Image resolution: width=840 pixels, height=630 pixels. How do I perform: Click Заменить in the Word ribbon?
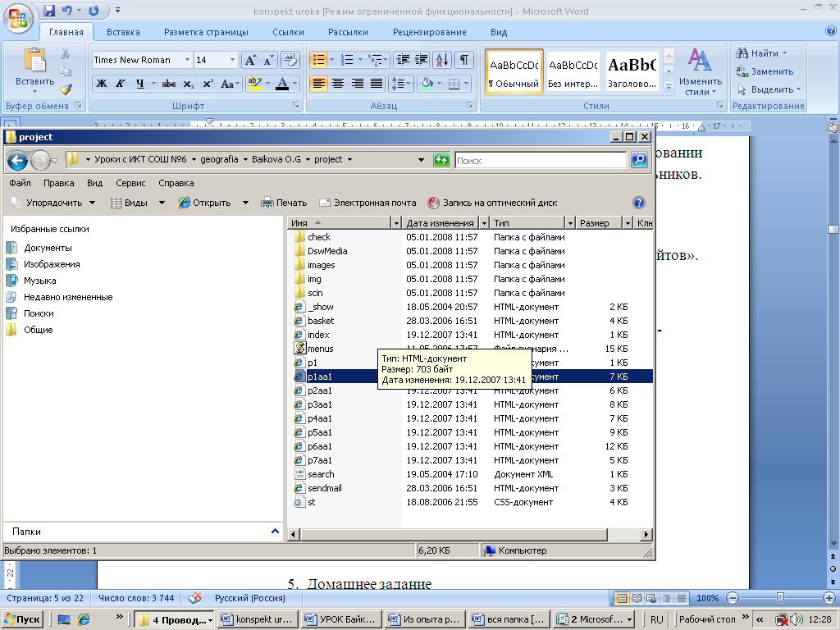tap(765, 71)
